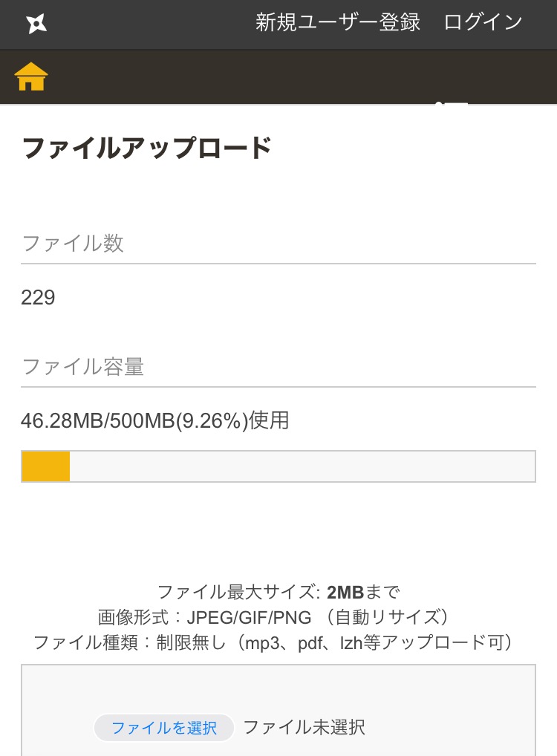Click the ファイル容量 section label

82,366
